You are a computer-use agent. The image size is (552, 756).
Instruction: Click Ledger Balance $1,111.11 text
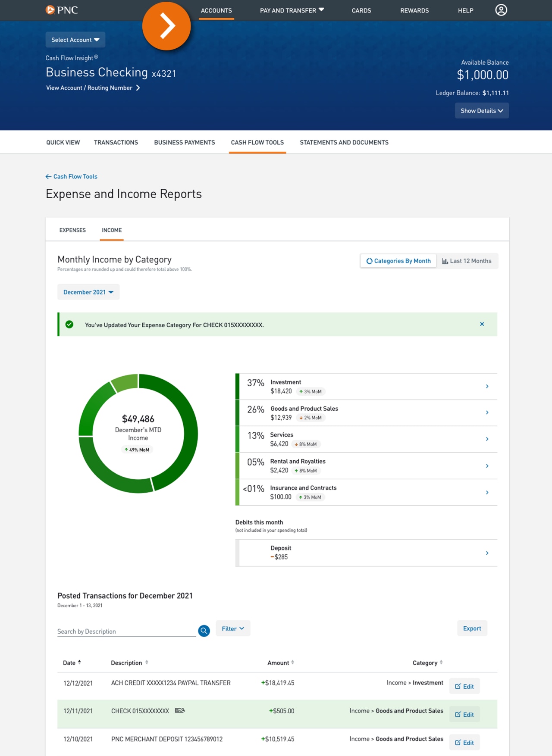[472, 93]
